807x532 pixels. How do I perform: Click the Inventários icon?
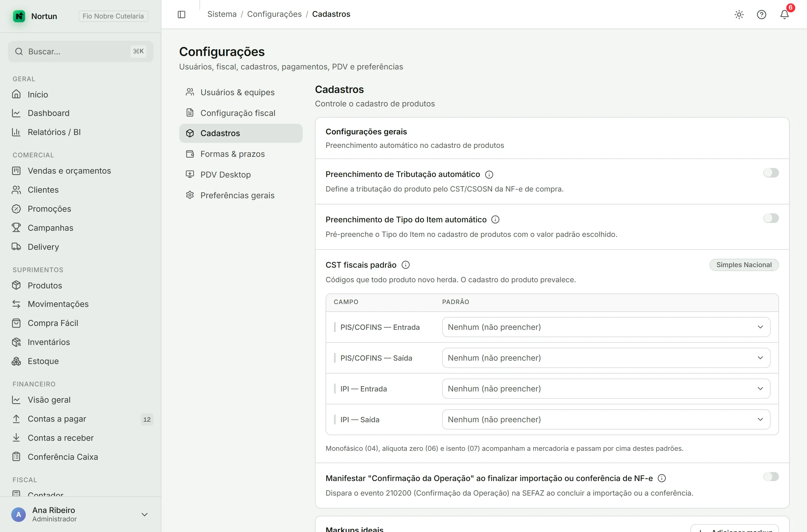16,342
